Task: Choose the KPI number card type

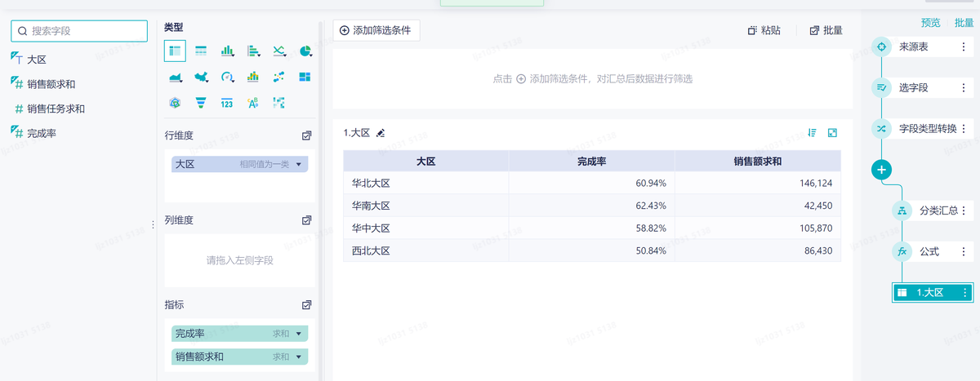Action: 228,103
